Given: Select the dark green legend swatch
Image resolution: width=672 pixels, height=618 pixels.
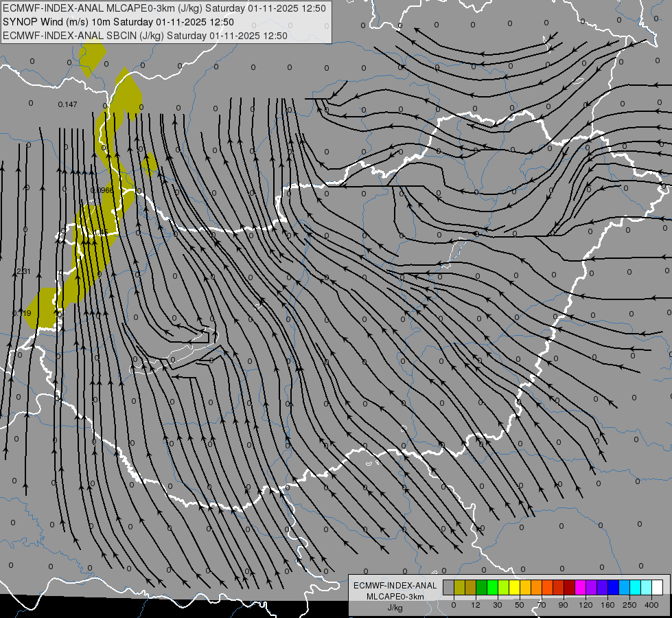Looking at the screenshot, I should click(x=482, y=587).
